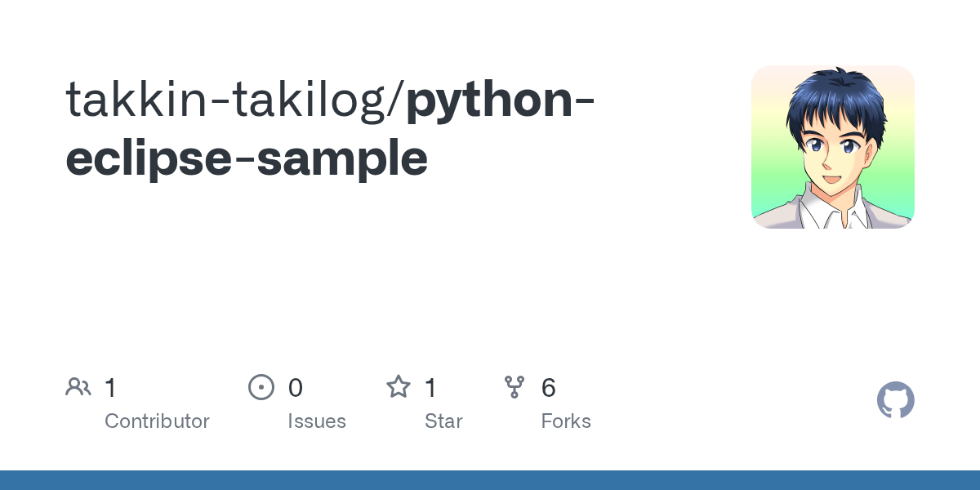Click the Contributor label

pos(157,421)
